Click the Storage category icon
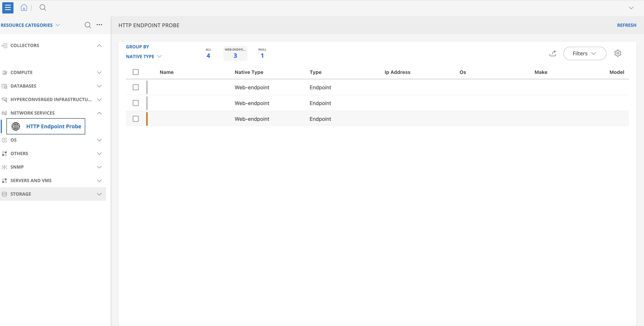644x326 pixels. 4,194
